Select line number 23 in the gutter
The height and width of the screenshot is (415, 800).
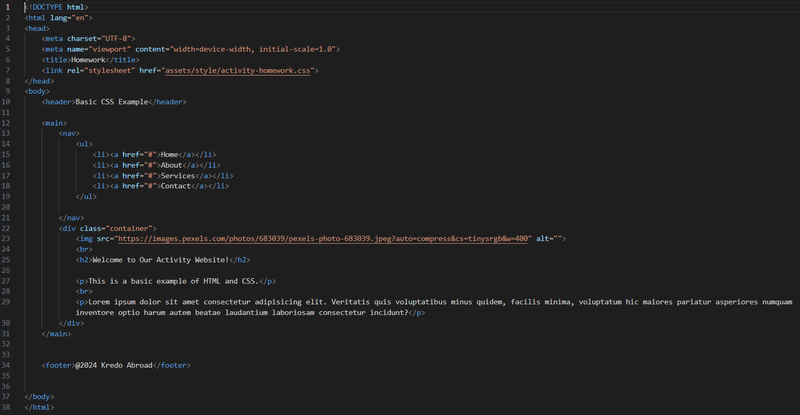coord(6,238)
